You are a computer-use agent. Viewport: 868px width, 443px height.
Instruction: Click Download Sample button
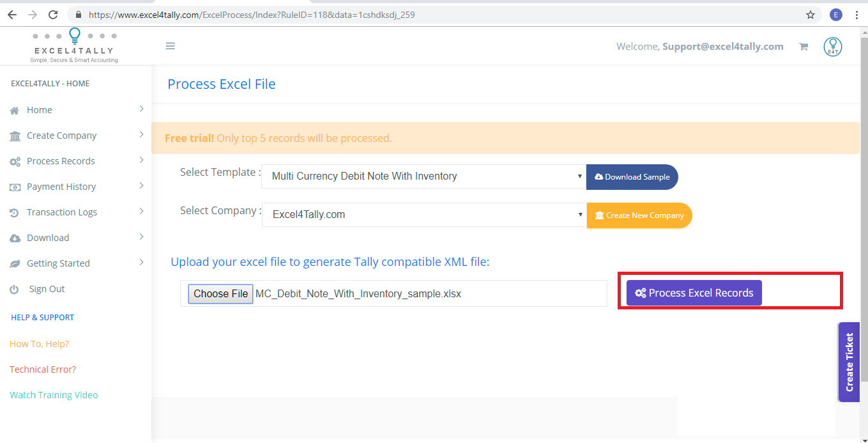click(632, 177)
